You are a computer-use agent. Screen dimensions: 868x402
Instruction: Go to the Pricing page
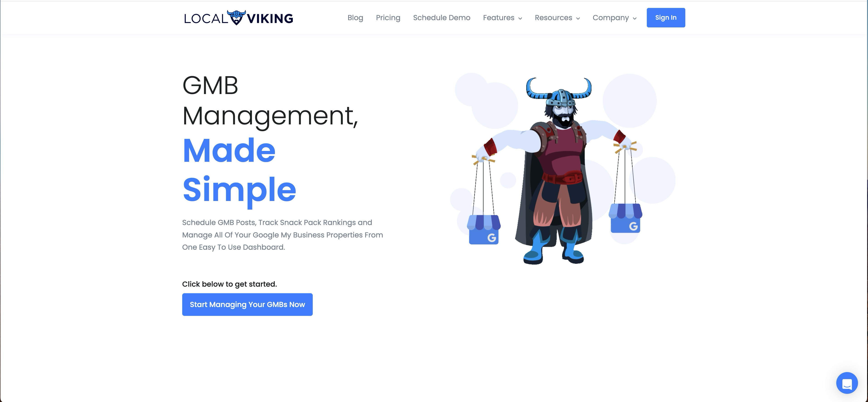point(388,17)
